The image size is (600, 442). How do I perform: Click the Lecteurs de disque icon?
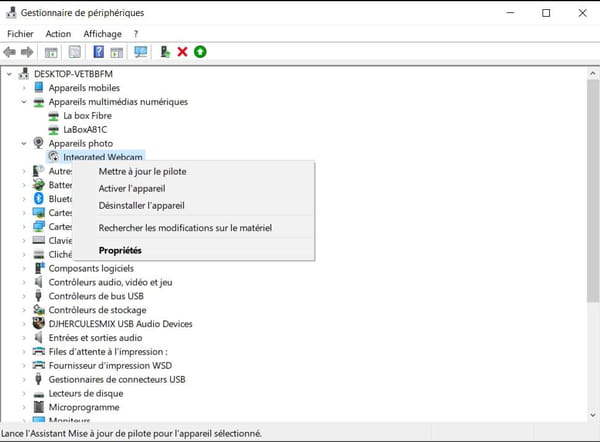(x=39, y=394)
